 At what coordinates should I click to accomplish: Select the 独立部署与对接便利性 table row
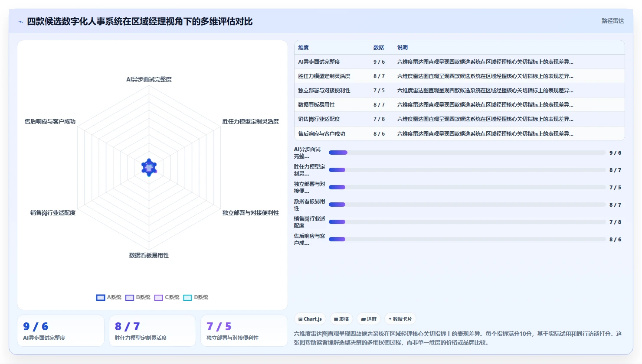click(x=459, y=90)
